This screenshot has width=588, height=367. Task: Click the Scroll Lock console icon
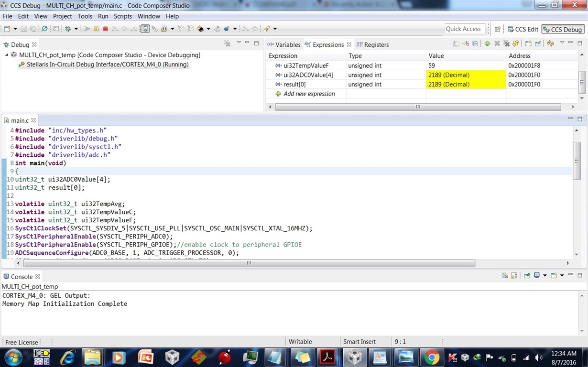[x=514, y=276]
